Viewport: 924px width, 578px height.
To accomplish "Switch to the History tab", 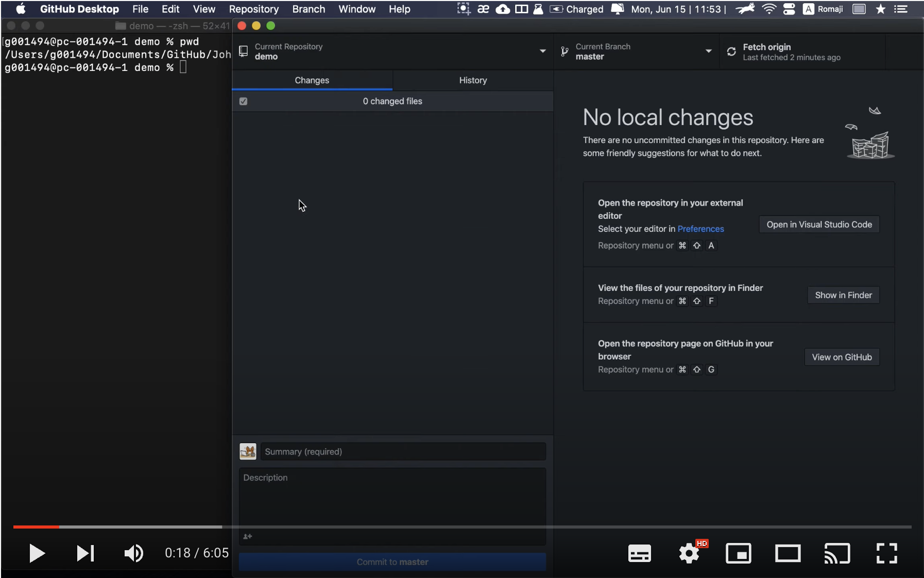I will coord(473,80).
